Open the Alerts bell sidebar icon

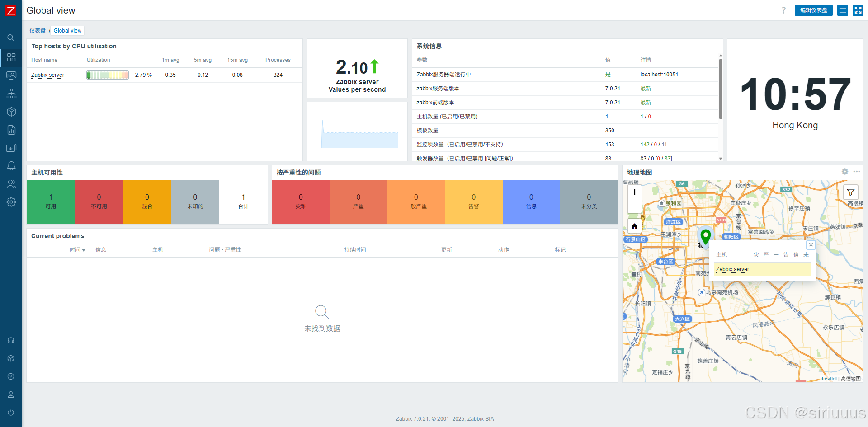(x=11, y=166)
